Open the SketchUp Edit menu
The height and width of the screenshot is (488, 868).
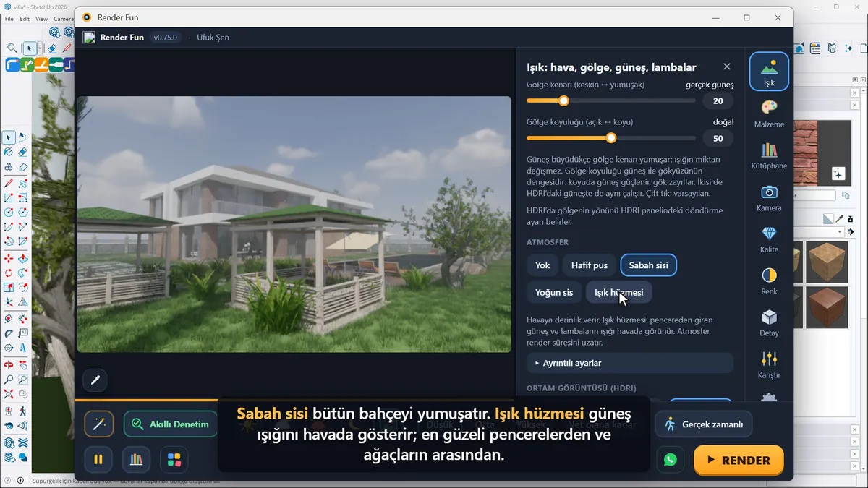click(x=25, y=19)
